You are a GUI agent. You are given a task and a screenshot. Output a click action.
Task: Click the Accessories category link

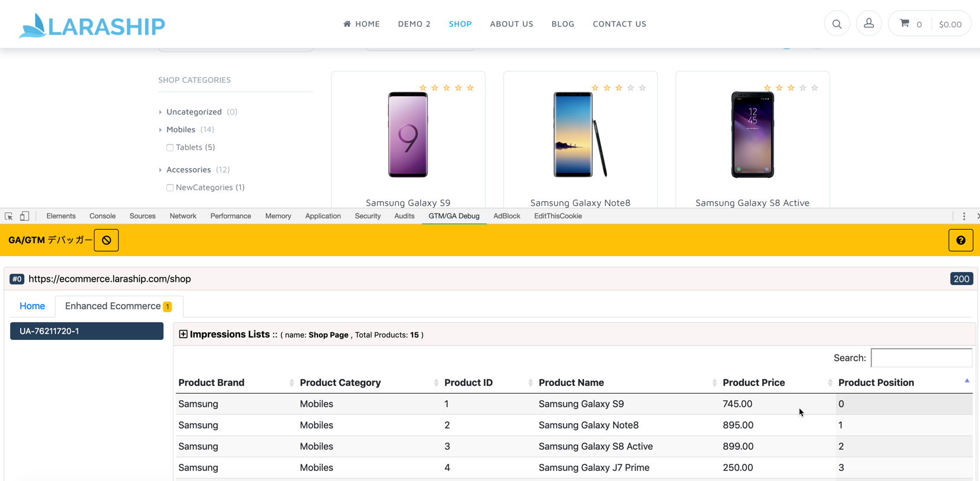tap(189, 170)
